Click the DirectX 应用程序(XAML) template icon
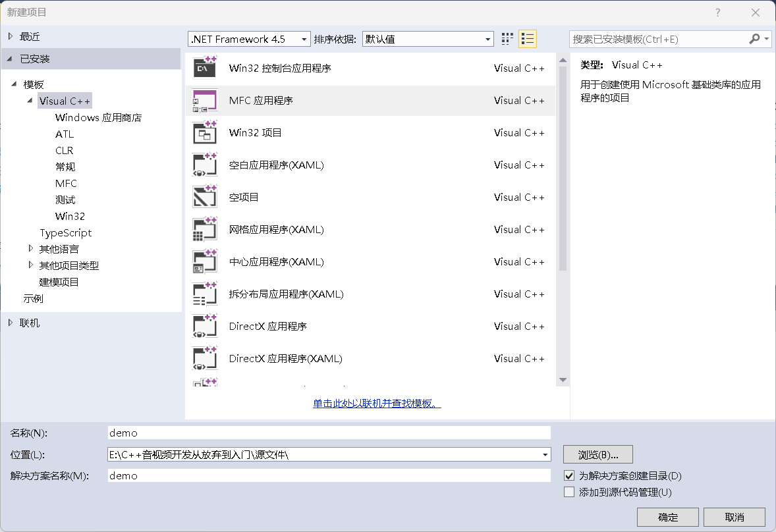The width and height of the screenshot is (776, 532). tap(205, 358)
